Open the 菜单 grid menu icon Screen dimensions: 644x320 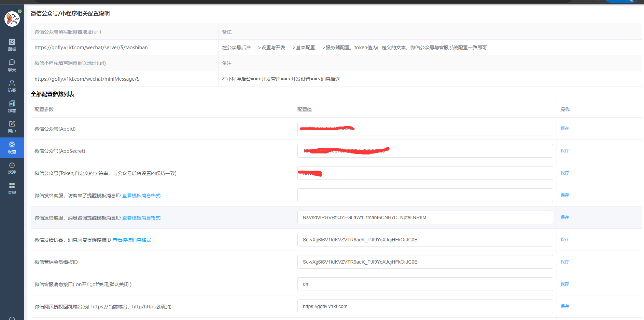(12, 188)
